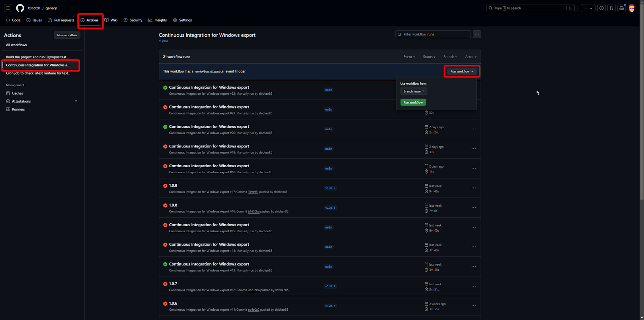Expand the Event filter dropdown

tap(409, 57)
